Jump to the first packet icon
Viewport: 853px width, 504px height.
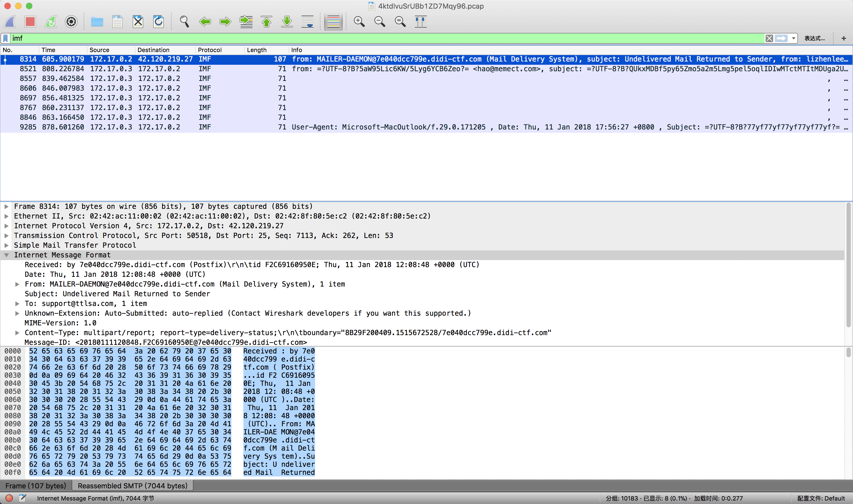point(267,22)
